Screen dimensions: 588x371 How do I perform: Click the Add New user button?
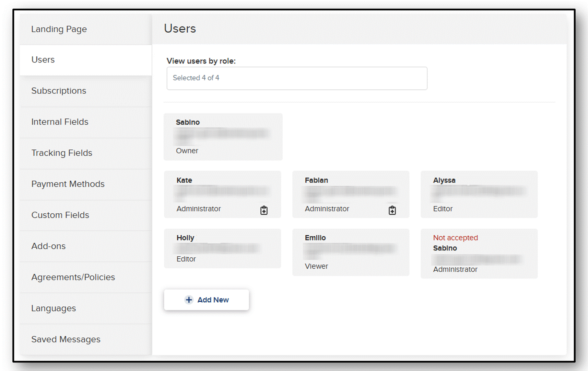(x=207, y=300)
